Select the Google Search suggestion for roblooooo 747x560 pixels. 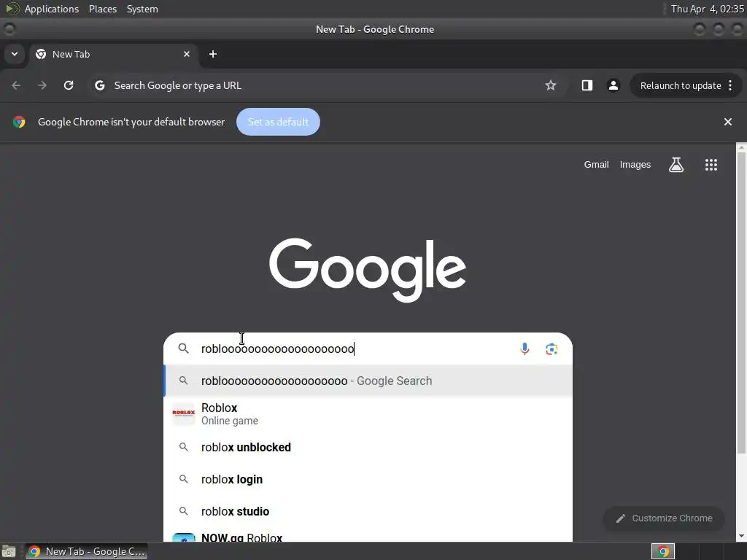point(368,381)
